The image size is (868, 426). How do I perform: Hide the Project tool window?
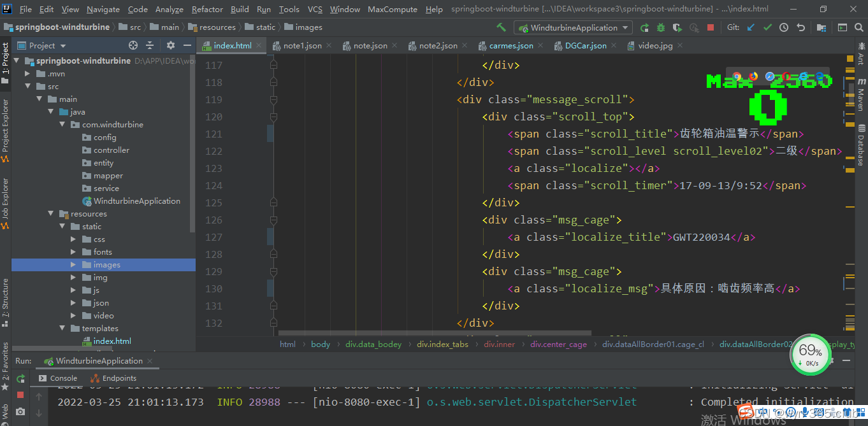coord(187,45)
